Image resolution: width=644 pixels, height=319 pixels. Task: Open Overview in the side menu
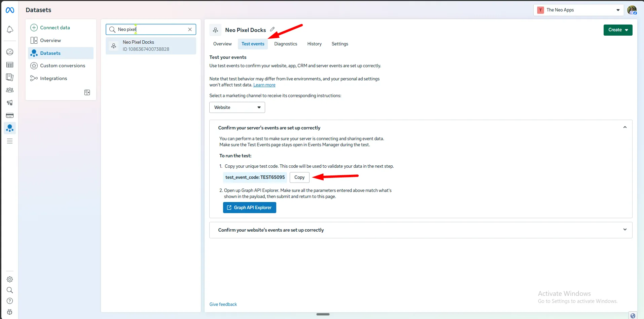pyautogui.click(x=61, y=40)
